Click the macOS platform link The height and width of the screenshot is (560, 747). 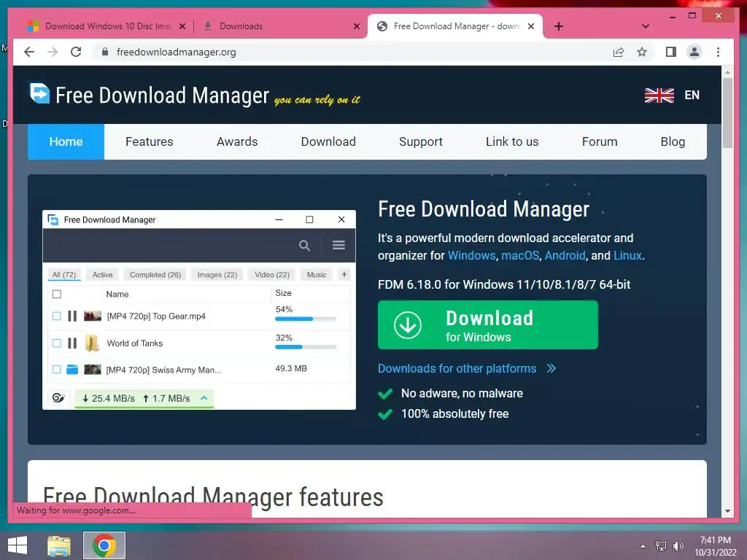519,255
